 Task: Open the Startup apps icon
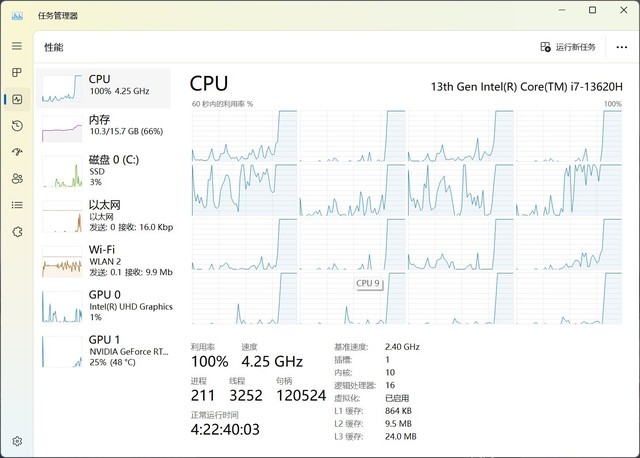pos(17,152)
